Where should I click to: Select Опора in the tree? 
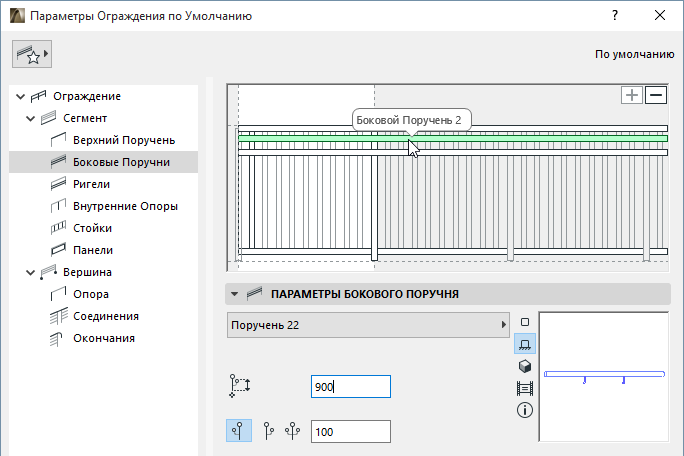pyautogui.click(x=91, y=294)
